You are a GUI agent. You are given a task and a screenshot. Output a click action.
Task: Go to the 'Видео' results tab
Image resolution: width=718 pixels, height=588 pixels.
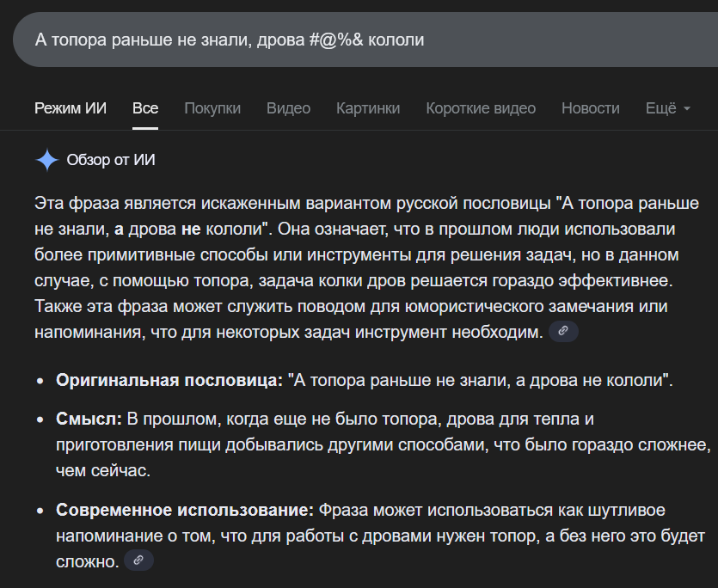pyautogui.click(x=288, y=108)
